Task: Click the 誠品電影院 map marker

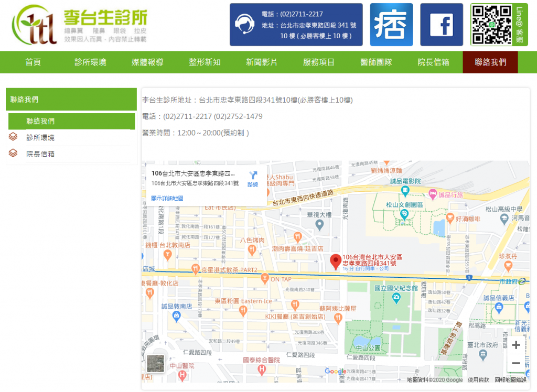Action: tap(405, 191)
